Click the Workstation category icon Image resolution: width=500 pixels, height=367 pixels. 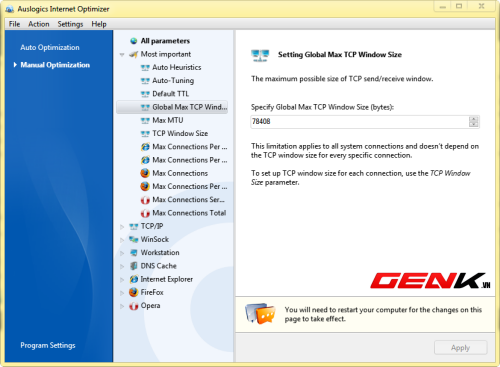(134, 253)
